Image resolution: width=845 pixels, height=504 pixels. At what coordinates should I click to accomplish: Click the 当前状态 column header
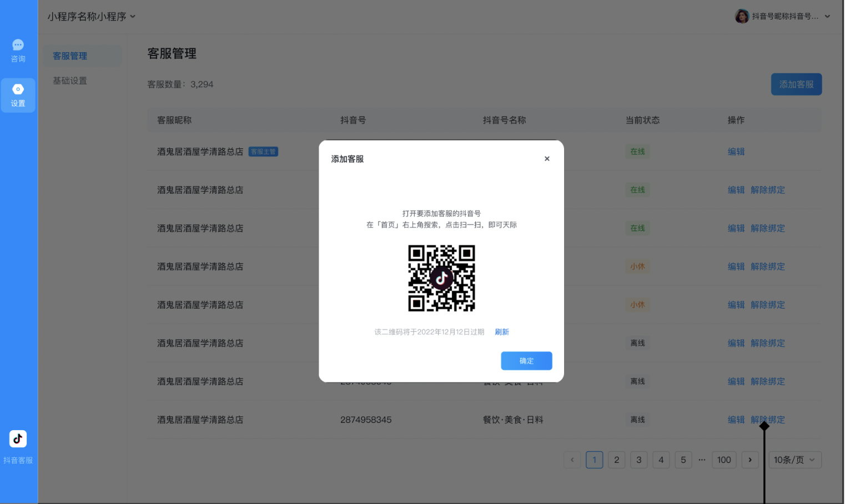tap(643, 120)
